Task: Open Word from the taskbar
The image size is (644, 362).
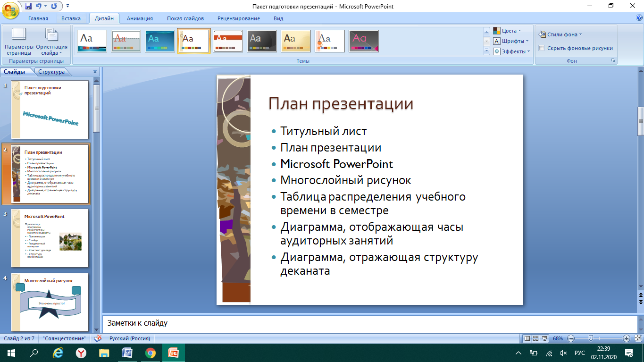Action: [x=127, y=353]
